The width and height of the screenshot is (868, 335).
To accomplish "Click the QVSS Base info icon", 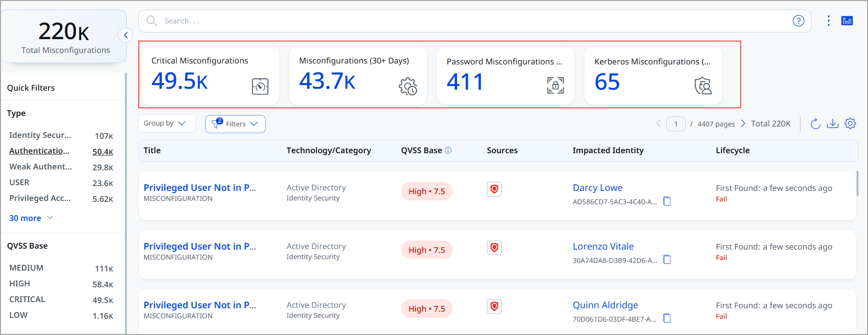I will [448, 150].
